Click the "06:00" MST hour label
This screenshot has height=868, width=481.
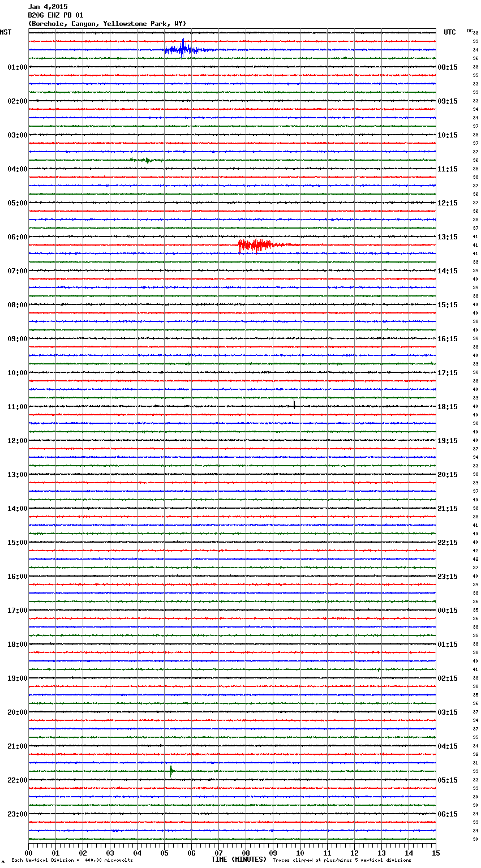pos(18,237)
